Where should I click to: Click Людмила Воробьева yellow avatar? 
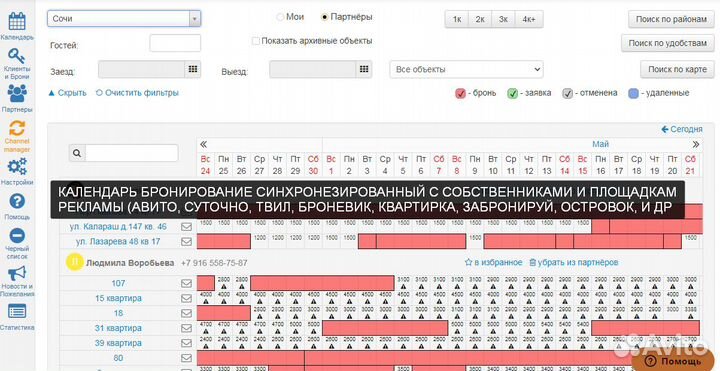(75, 262)
